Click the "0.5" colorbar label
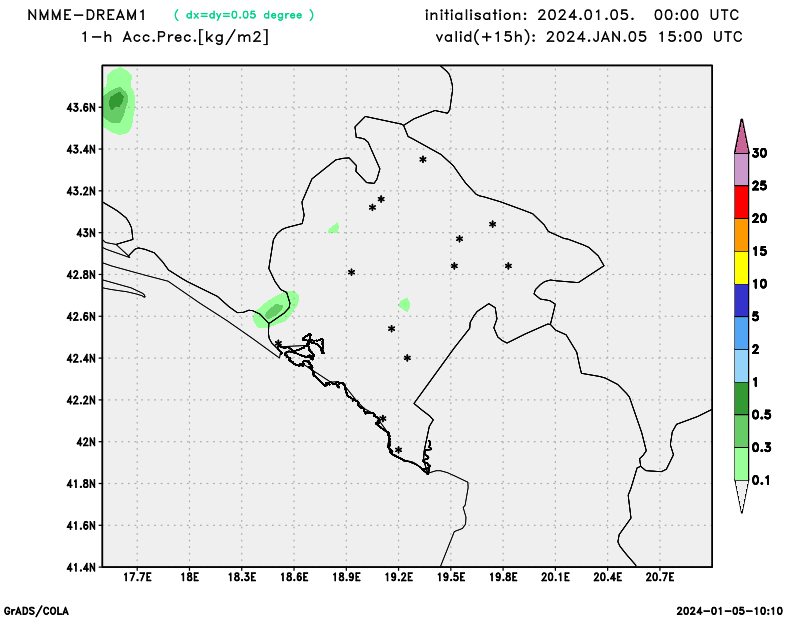Screen dimensions: 800x618 pos(761,415)
